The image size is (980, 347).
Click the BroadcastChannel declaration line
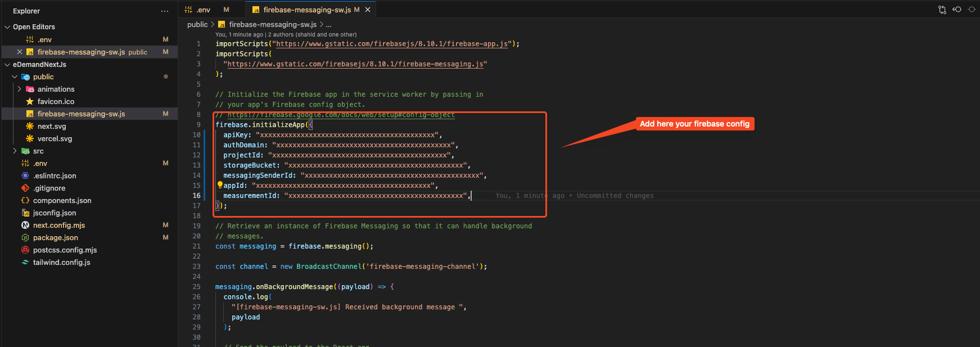click(351, 267)
